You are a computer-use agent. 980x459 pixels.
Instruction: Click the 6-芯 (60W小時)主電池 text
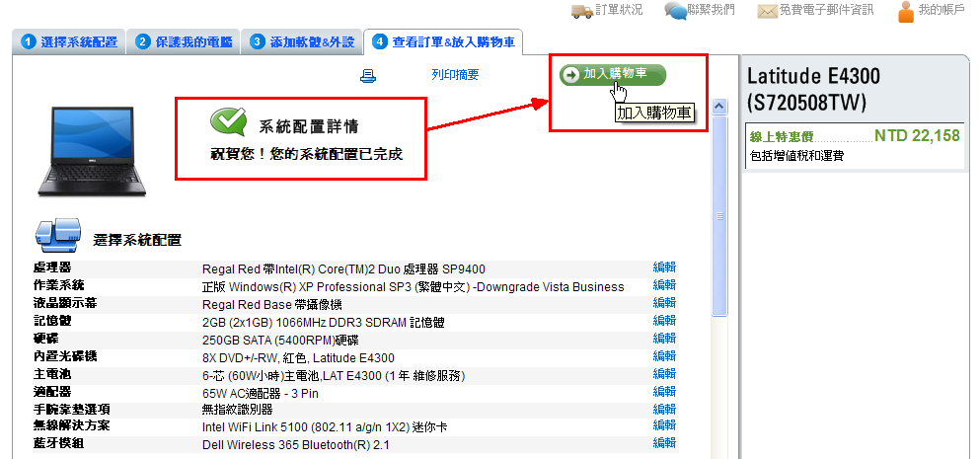[334, 376]
